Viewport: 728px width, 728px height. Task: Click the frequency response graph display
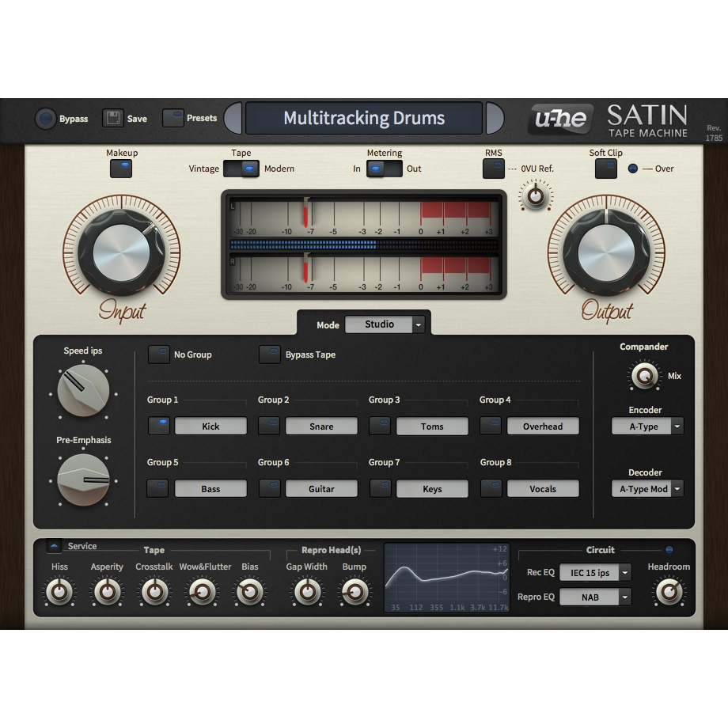447,578
